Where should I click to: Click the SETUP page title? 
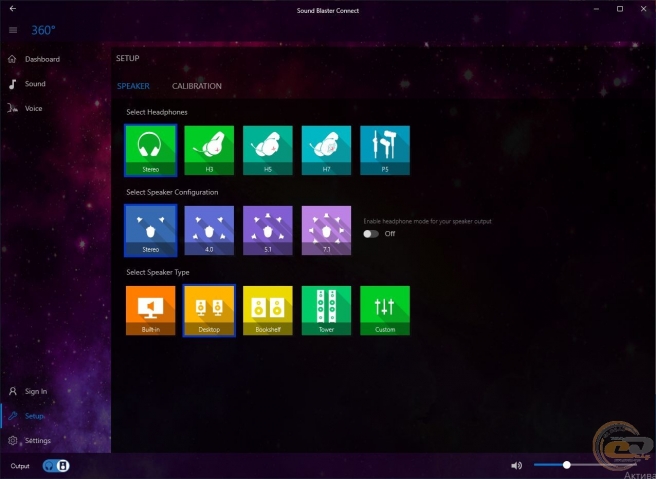click(x=128, y=58)
